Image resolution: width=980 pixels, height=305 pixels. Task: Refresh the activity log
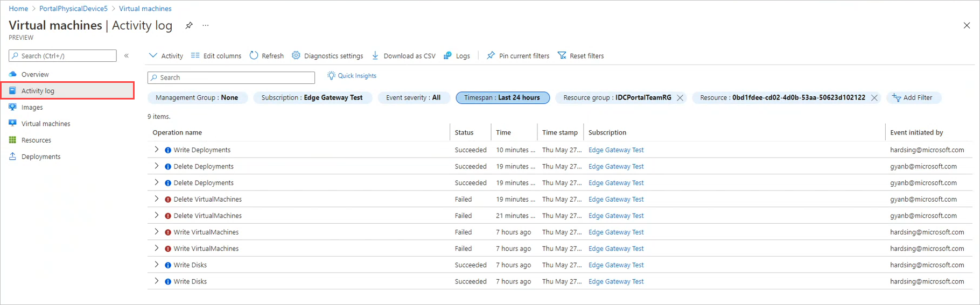click(x=267, y=55)
